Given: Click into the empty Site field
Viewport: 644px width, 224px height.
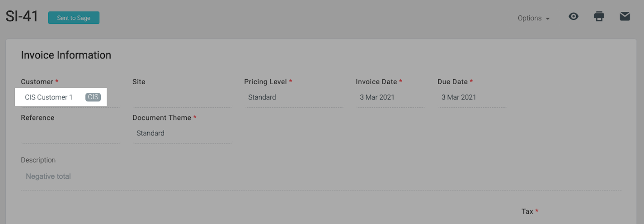Looking at the screenshot, I should [182, 97].
